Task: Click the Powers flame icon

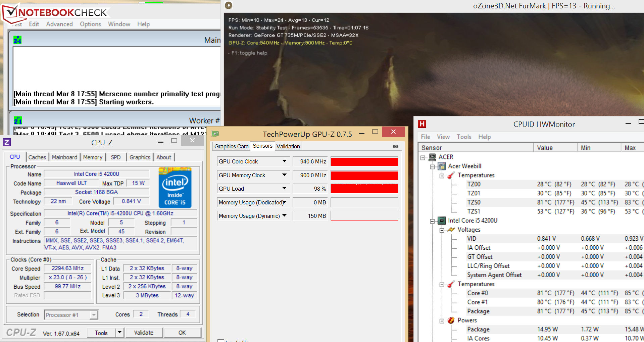Action: pos(451,320)
